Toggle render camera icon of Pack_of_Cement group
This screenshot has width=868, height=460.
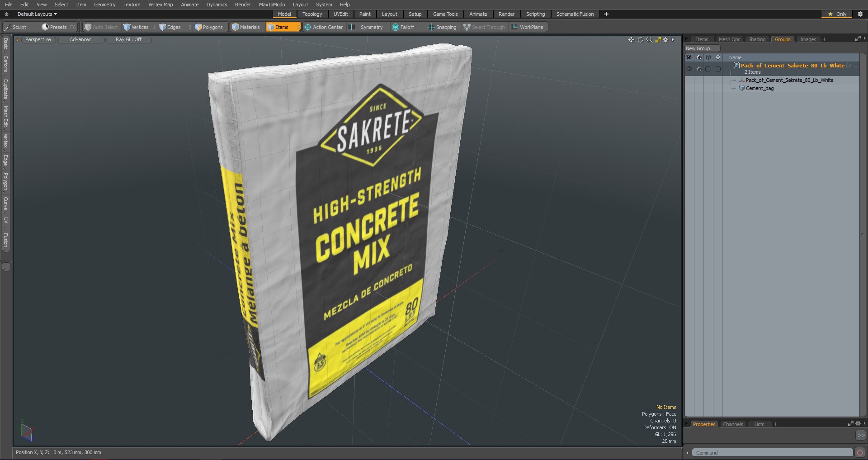(x=699, y=69)
